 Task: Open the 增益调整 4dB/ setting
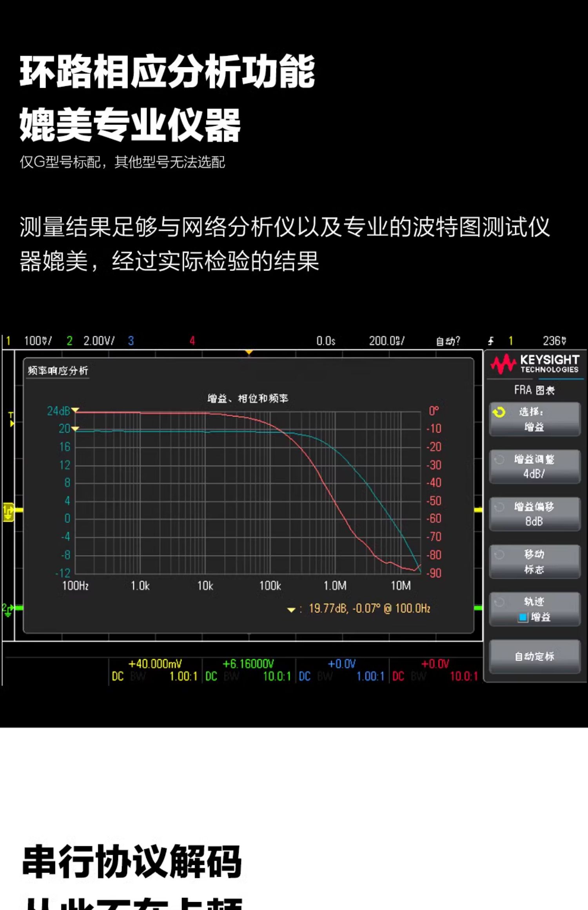[535, 466]
